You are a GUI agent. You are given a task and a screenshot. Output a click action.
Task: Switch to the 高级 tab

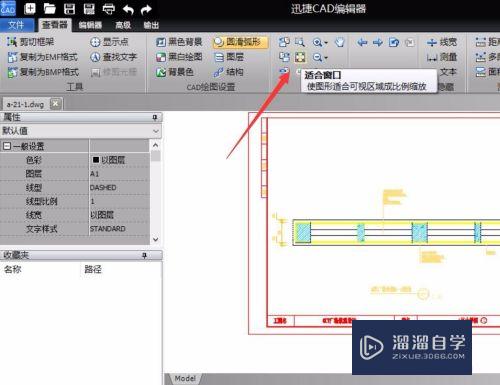123,25
